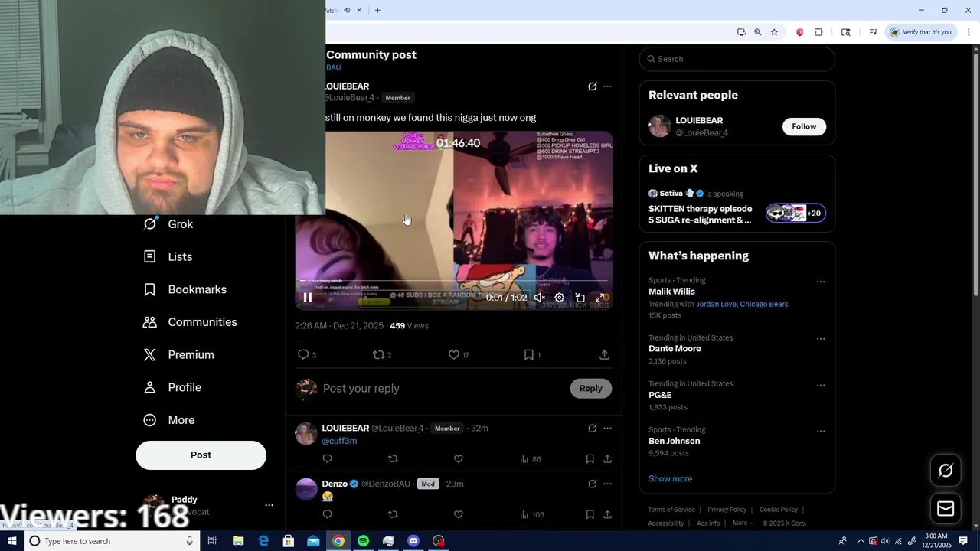Open options for Ben Johnson trend

click(x=821, y=431)
